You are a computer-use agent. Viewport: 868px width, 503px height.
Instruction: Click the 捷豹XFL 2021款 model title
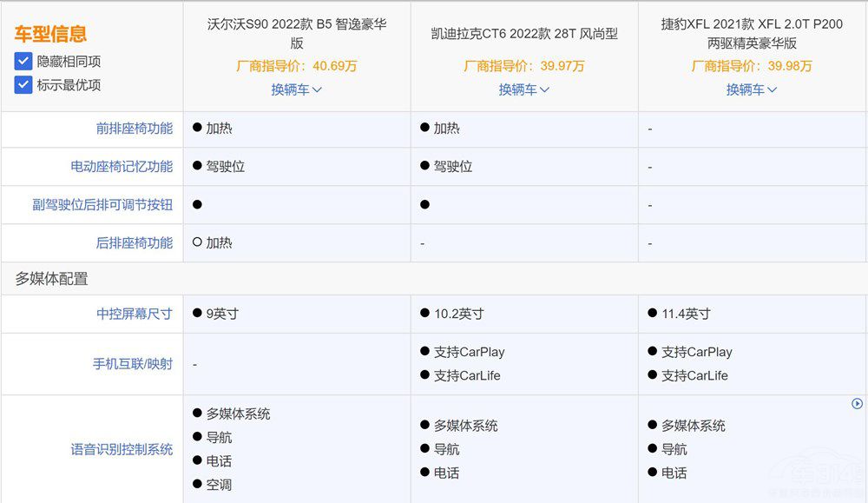[x=752, y=33]
